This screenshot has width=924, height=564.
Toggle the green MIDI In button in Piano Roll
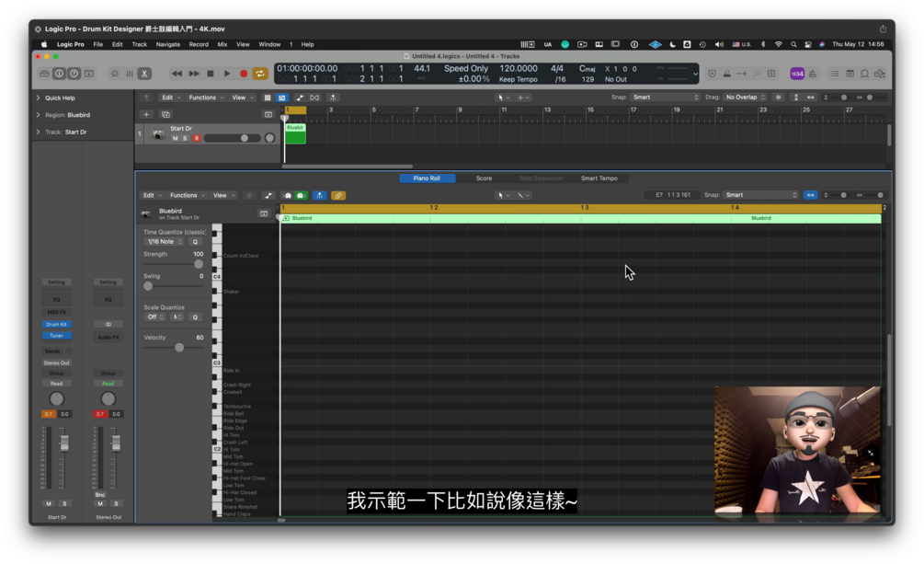tap(301, 195)
